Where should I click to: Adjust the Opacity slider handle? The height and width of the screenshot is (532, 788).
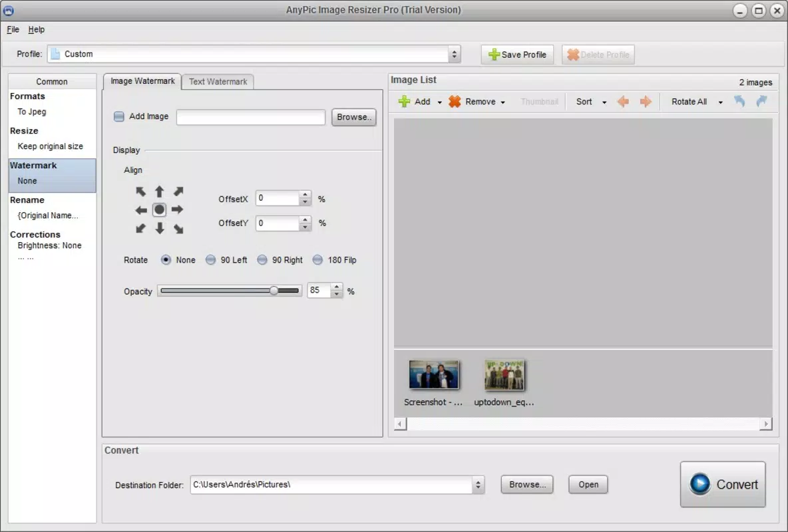(274, 291)
